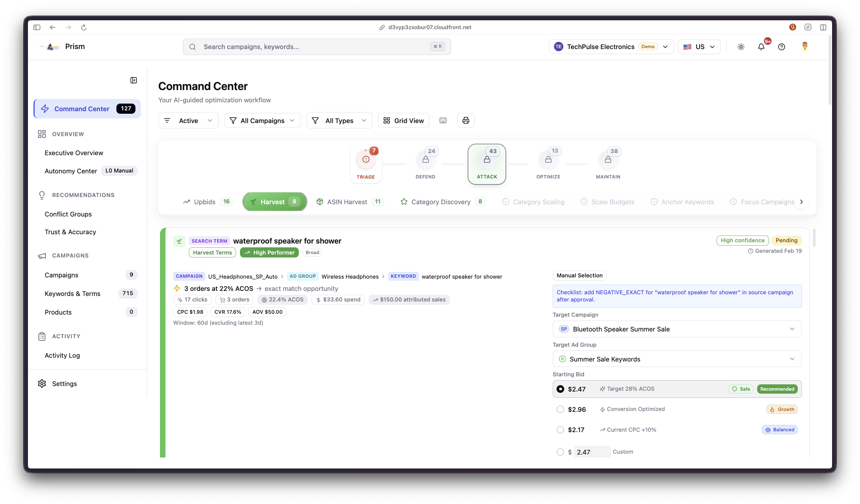Open the Category Discovery tab
860x504 pixels.
pos(441,202)
